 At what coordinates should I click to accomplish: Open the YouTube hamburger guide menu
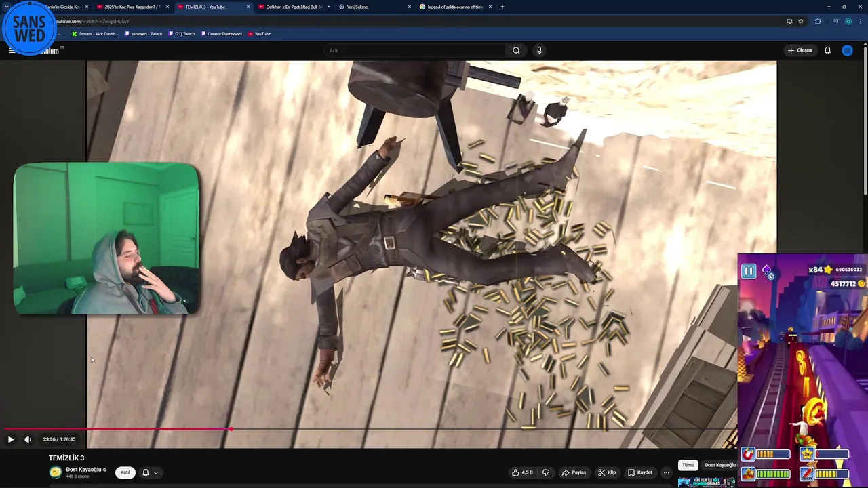click(x=12, y=50)
